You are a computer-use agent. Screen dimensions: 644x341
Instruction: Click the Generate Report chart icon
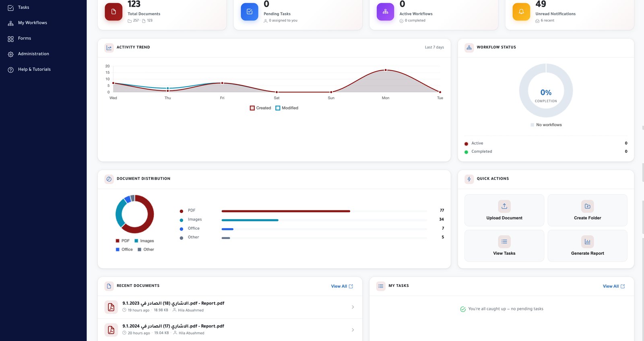[x=588, y=241]
